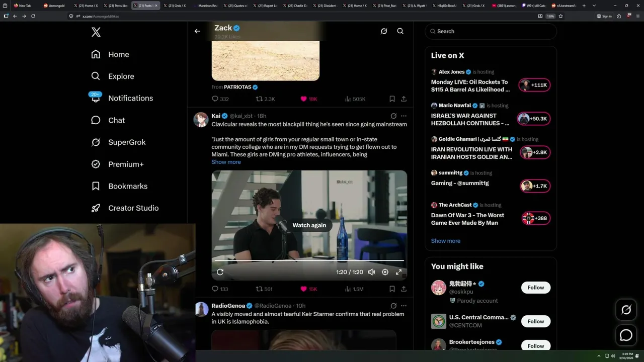Click the X logo in sidebar
Screen dimensions: 644x362
[x=96, y=32]
